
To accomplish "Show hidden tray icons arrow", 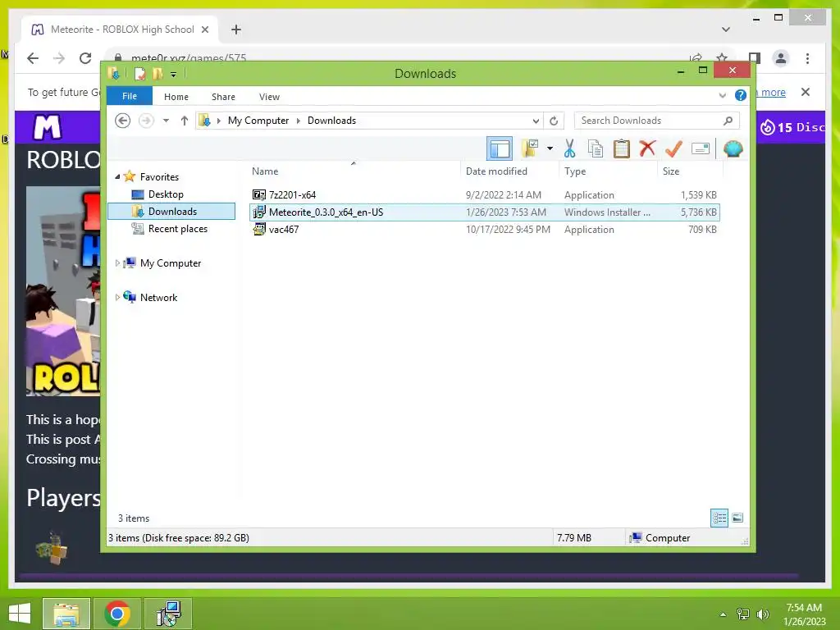I will [x=724, y=614].
